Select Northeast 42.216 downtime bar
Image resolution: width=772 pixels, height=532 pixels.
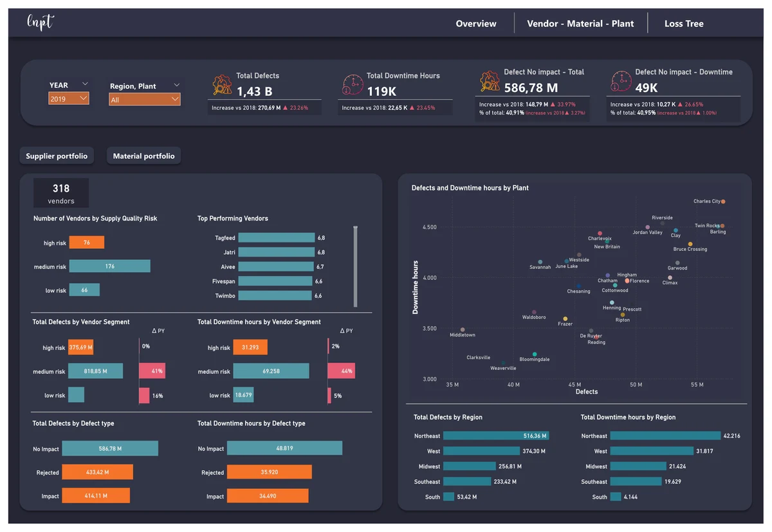coord(665,436)
